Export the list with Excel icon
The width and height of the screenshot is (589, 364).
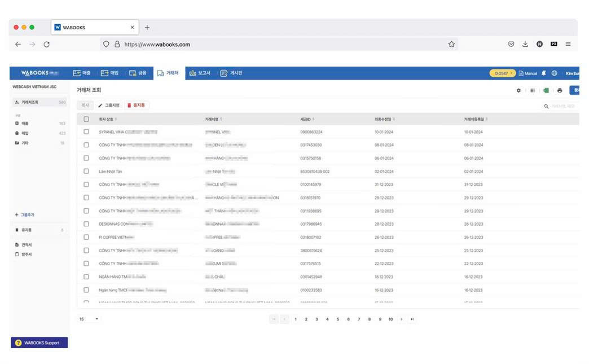point(546,90)
